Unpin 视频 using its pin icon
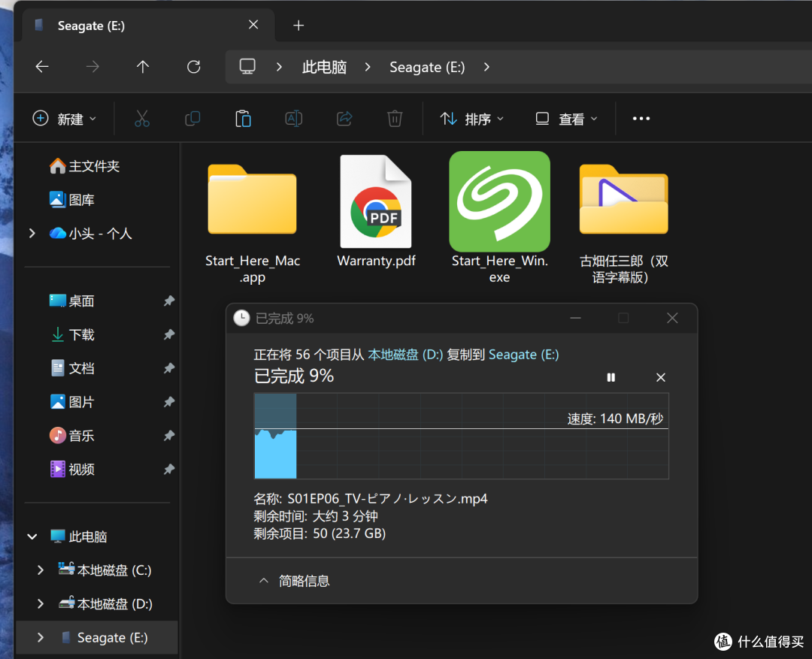This screenshot has height=659, width=812. click(x=169, y=469)
